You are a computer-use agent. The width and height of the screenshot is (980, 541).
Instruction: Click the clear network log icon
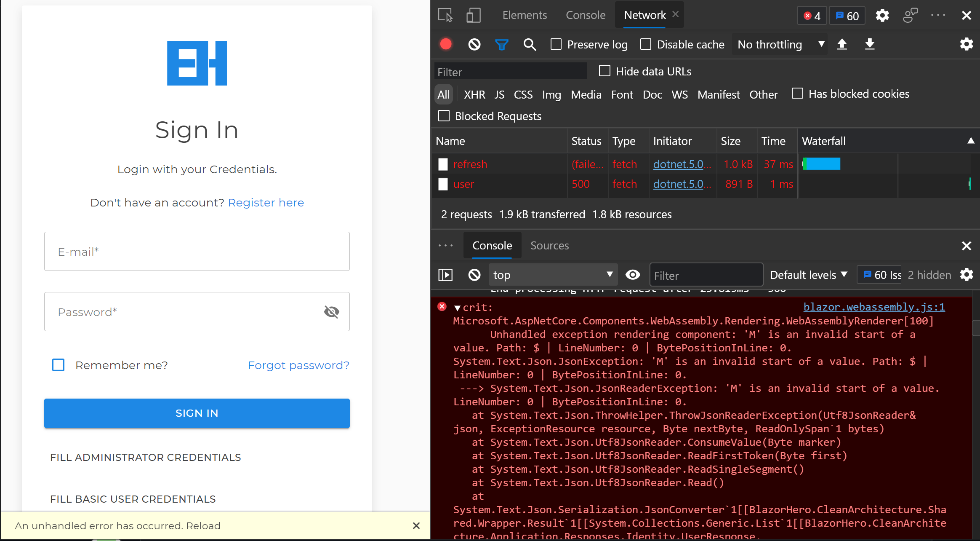[x=474, y=45]
